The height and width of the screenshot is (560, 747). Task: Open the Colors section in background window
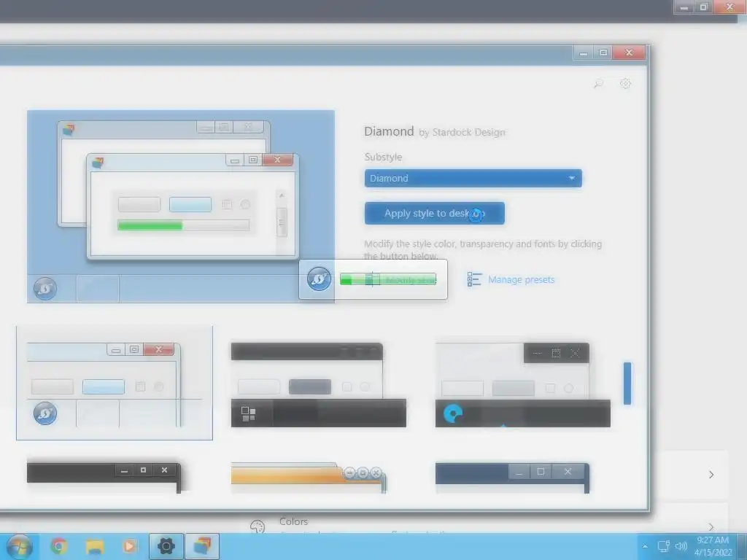point(293,521)
